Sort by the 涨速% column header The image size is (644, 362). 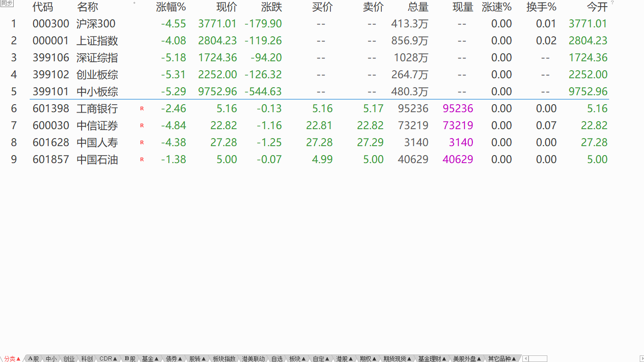coord(497,7)
